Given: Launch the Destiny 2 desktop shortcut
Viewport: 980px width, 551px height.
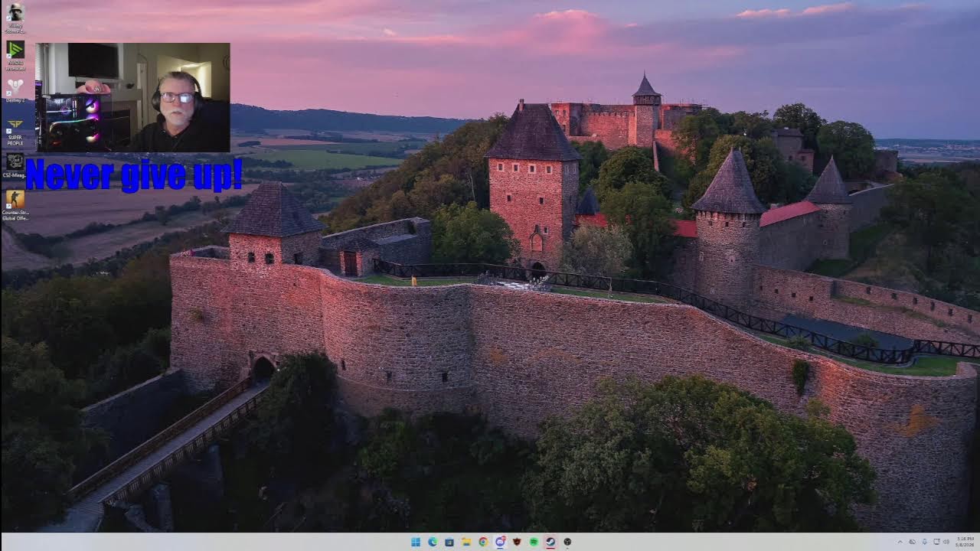Looking at the screenshot, I should 15,90.
